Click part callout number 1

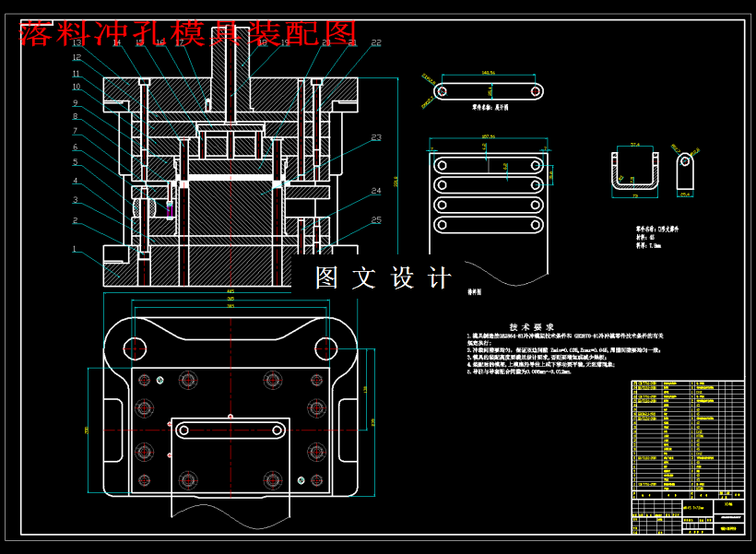[75, 249]
